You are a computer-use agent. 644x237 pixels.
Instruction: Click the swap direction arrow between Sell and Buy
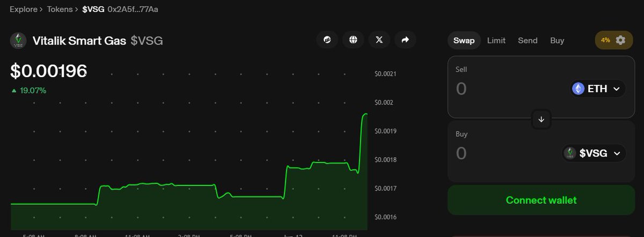pyautogui.click(x=541, y=119)
